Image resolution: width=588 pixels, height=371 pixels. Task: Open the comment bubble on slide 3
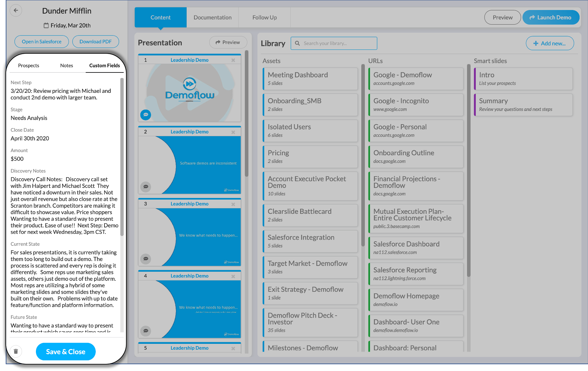click(x=146, y=259)
